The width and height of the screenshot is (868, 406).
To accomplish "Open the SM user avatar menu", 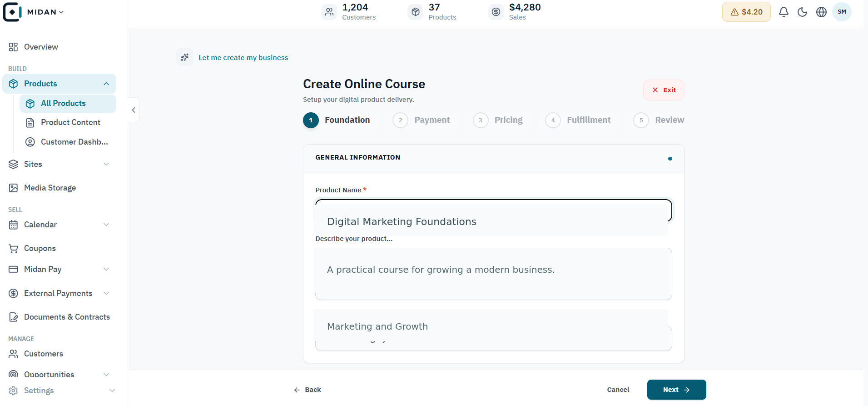I will tap(842, 12).
